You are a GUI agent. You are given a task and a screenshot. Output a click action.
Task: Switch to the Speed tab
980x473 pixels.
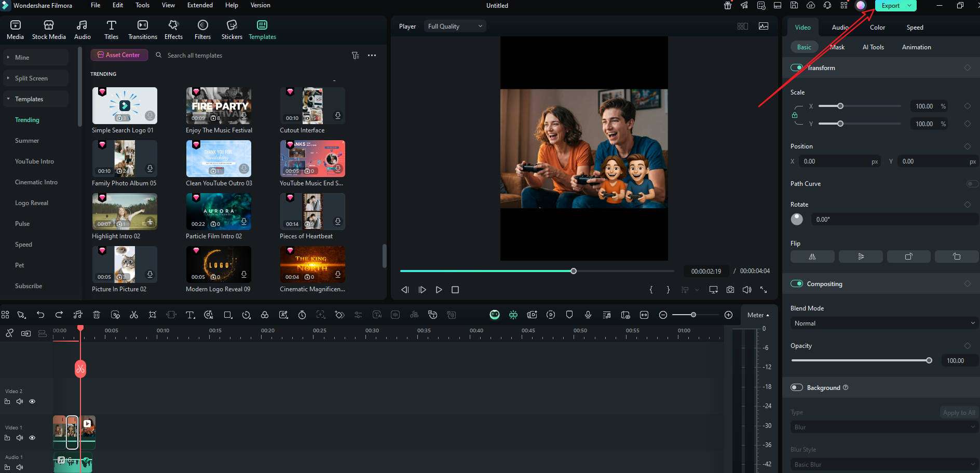coord(915,27)
